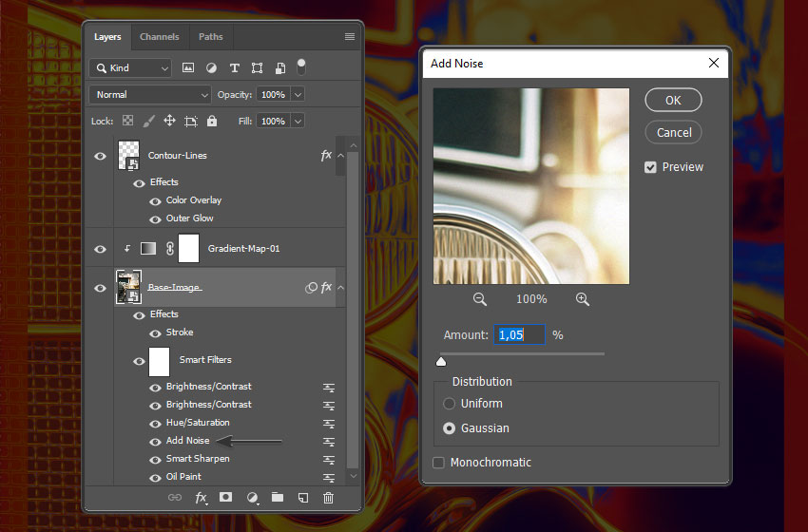Open blending options for Hue/Saturation filter
Screen dimensions: 808x532
click(x=329, y=424)
